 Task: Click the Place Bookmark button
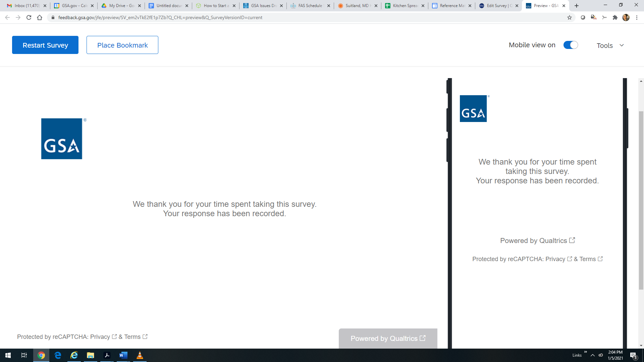[122, 45]
